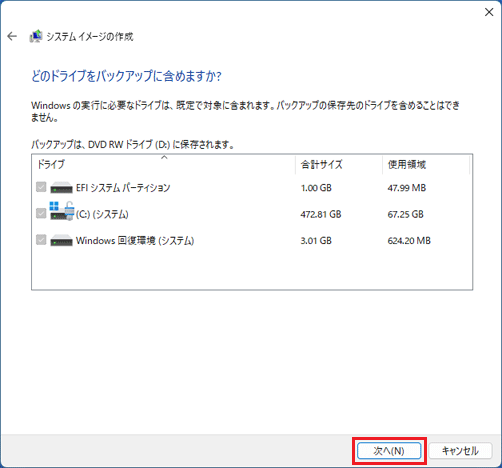Toggle the (C:) (システム) checkbox
The height and width of the screenshot is (468, 502).
tap(41, 213)
